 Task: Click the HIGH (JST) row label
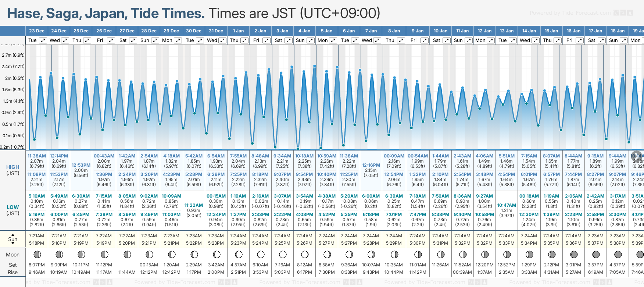coord(13,170)
